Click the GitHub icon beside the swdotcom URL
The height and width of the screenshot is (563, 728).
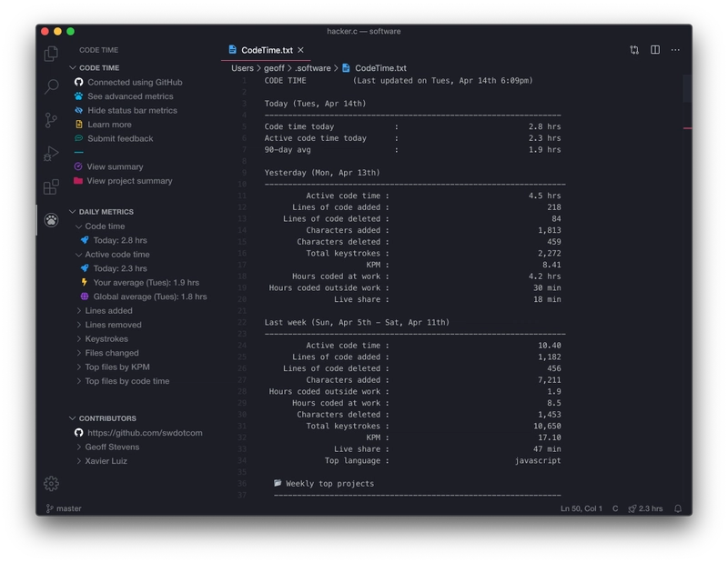(78, 433)
